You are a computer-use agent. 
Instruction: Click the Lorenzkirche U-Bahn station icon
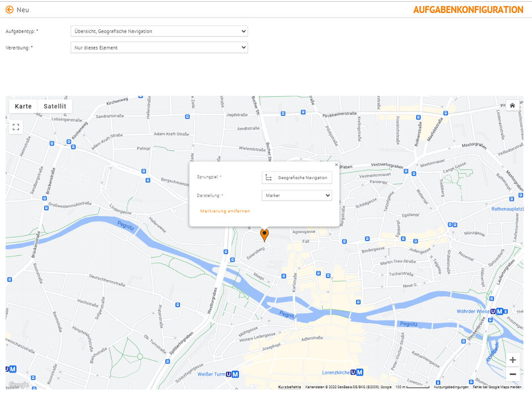(357, 372)
